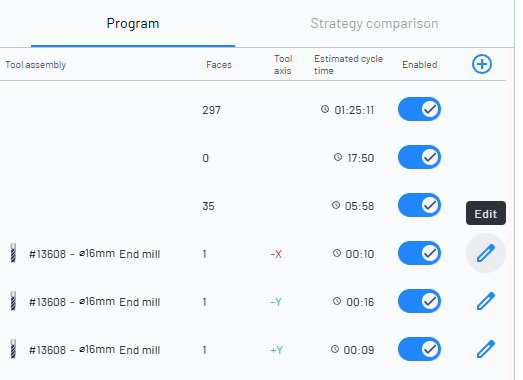Click the blue plus add operation icon
Viewport: 523px width, 380px height.
click(482, 64)
